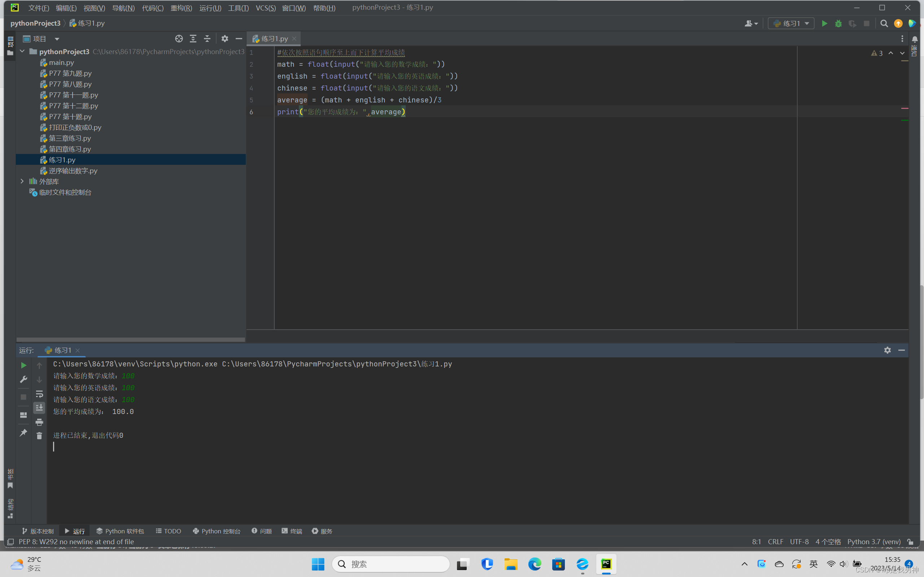924x577 pixels.
Task: Switch to the 终端 tool window tab
Action: 292,531
